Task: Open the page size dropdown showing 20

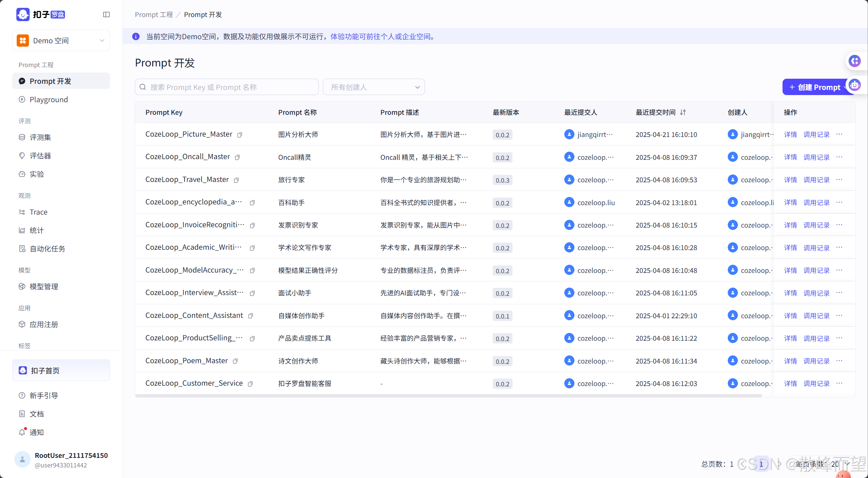Action: [x=838, y=464]
